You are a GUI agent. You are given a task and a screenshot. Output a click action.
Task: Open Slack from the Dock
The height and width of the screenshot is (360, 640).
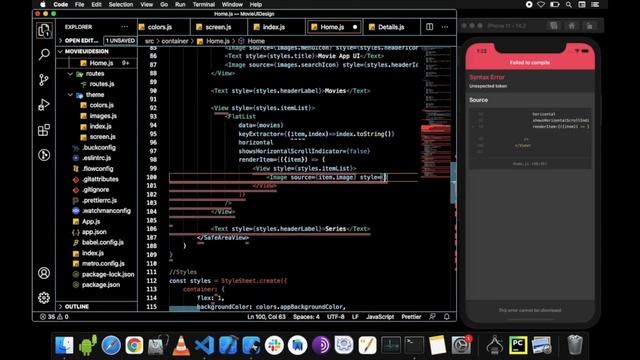tap(274, 345)
